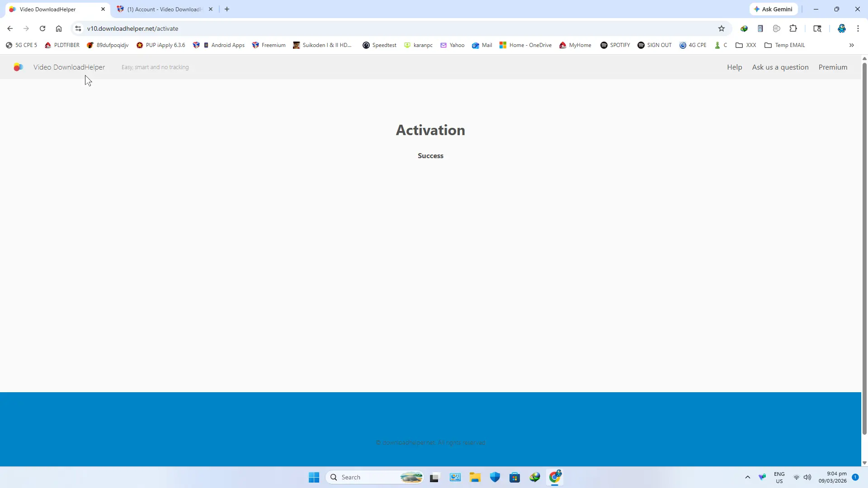Open the Help page link
This screenshot has width=868, height=488.
[735, 67]
